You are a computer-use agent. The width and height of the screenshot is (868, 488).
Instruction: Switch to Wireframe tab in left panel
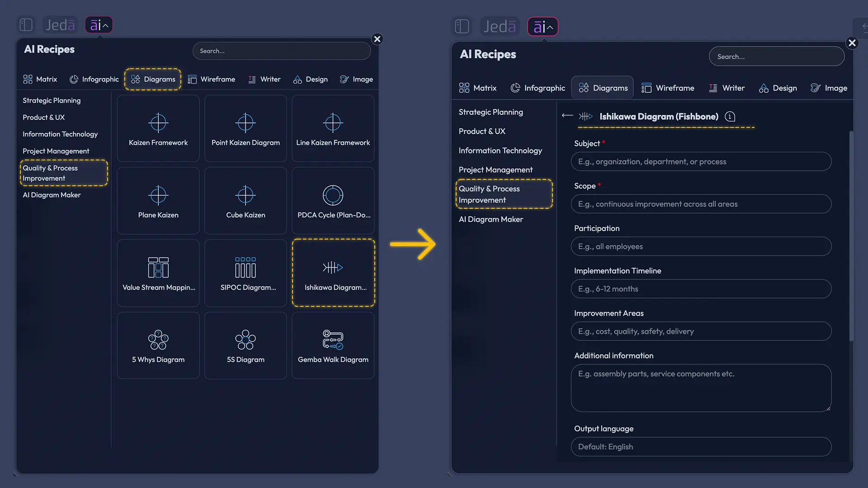(212, 79)
